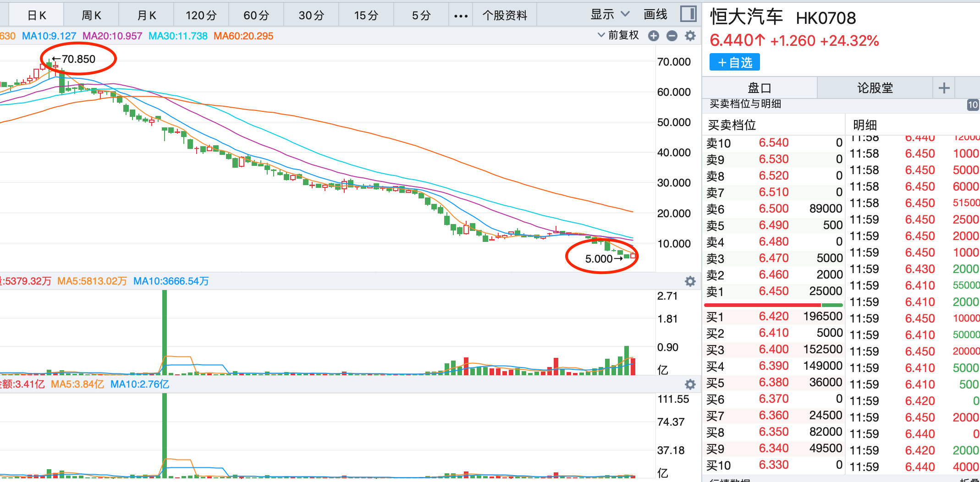This screenshot has width=980, height=482.
Task: Click the amount MA5:3.84亿 label
Action: (77, 384)
